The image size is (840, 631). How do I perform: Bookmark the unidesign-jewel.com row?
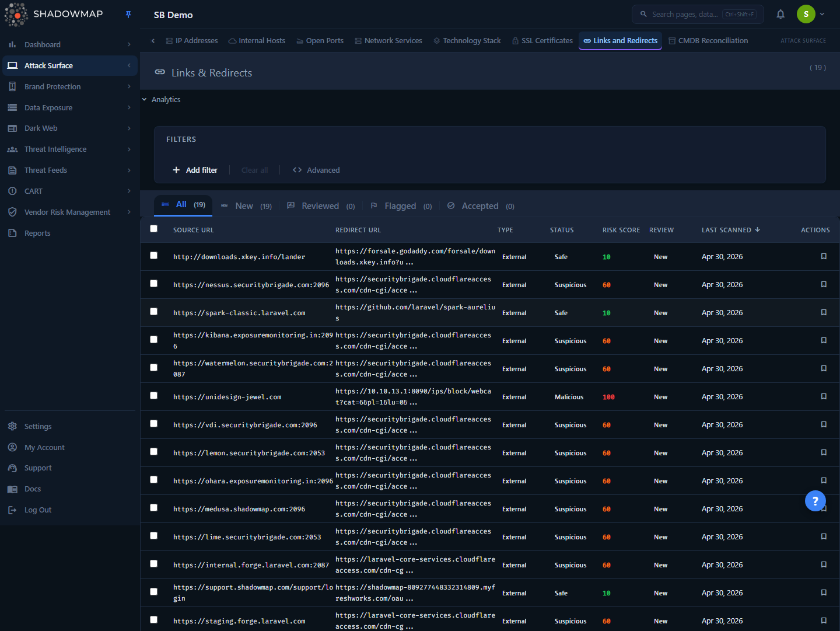[x=824, y=396]
